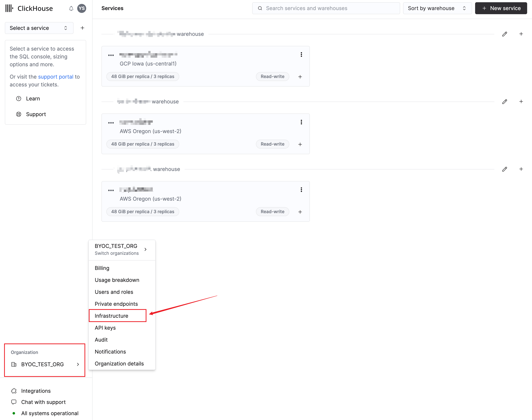Click the plus icon next to the last warehouse header
The width and height of the screenshot is (532, 420).
521,169
